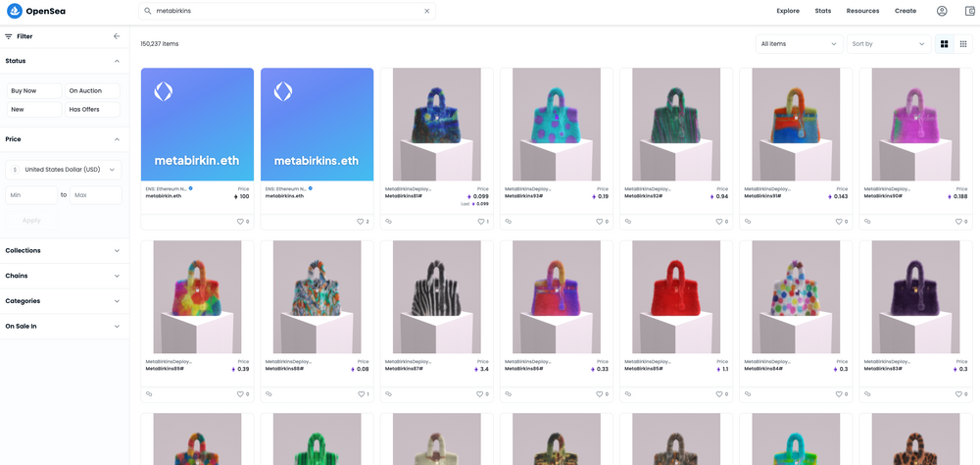Screen dimensions: 980x465
Task: Open the All items dropdown
Action: click(x=800, y=44)
